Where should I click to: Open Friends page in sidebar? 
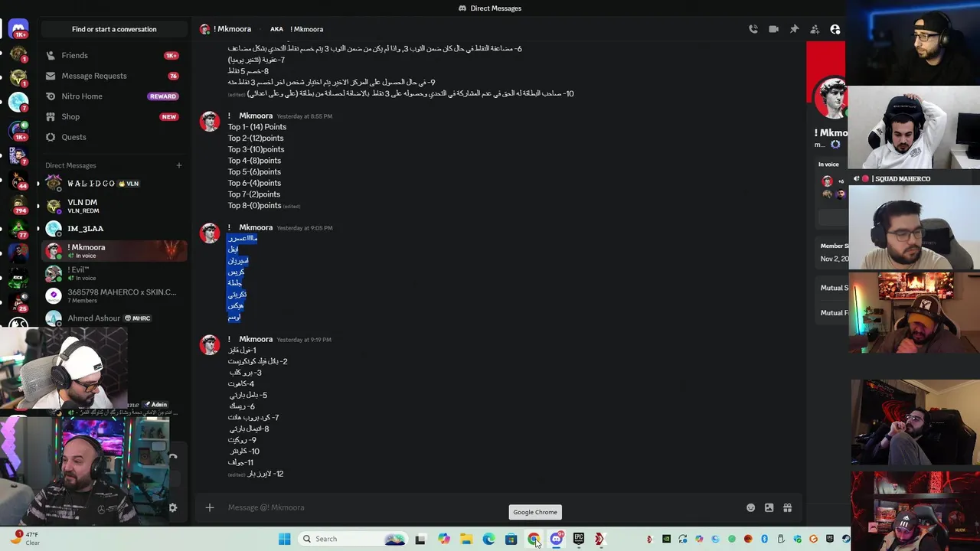pyautogui.click(x=114, y=55)
